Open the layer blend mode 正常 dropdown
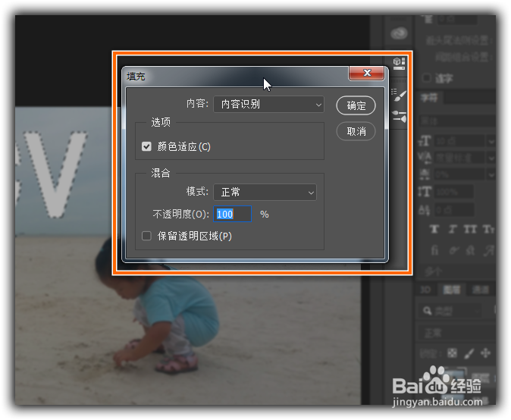 (456, 333)
